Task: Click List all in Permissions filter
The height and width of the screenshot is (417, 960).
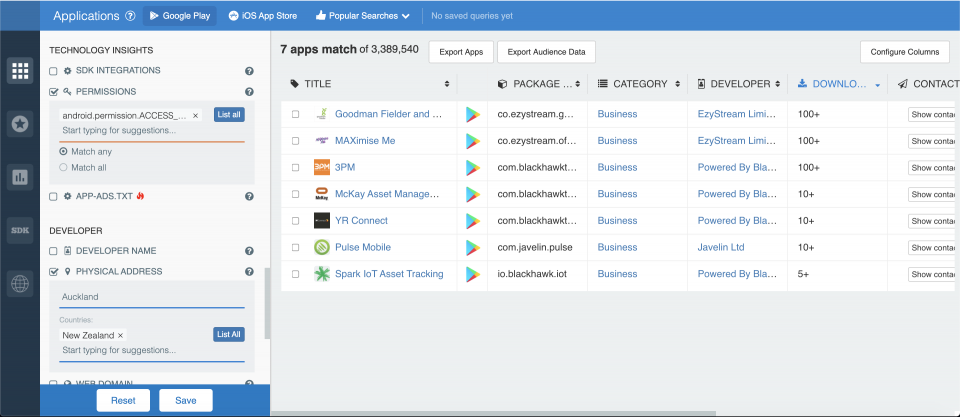Action: [x=229, y=115]
